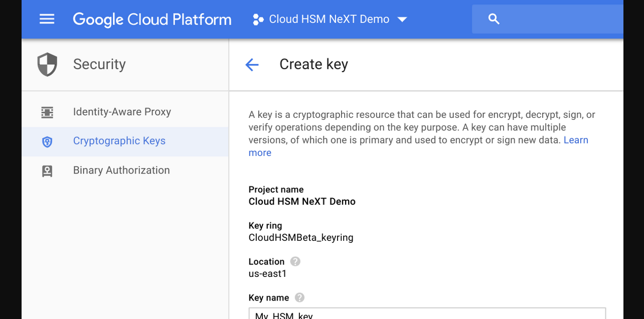Open the hamburger navigation menu

[x=47, y=19]
